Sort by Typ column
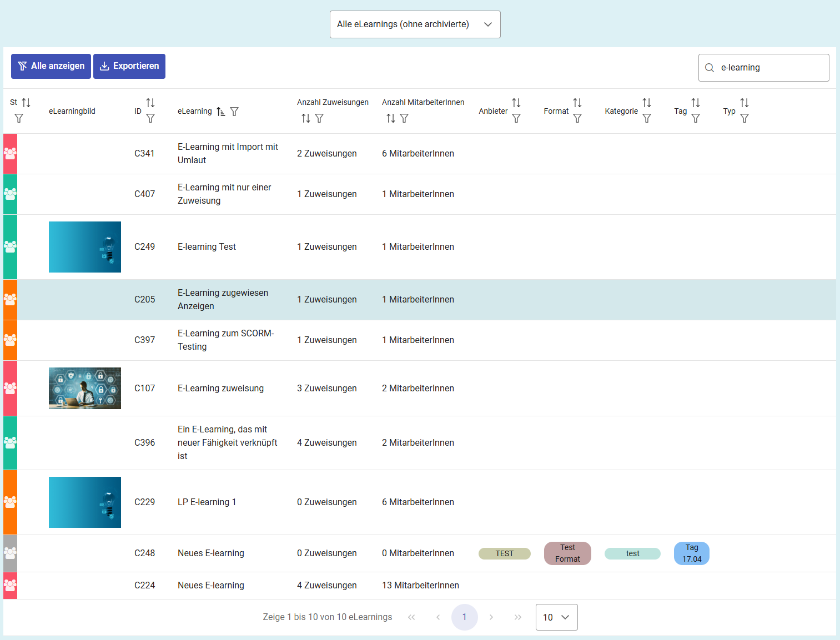 click(x=745, y=103)
